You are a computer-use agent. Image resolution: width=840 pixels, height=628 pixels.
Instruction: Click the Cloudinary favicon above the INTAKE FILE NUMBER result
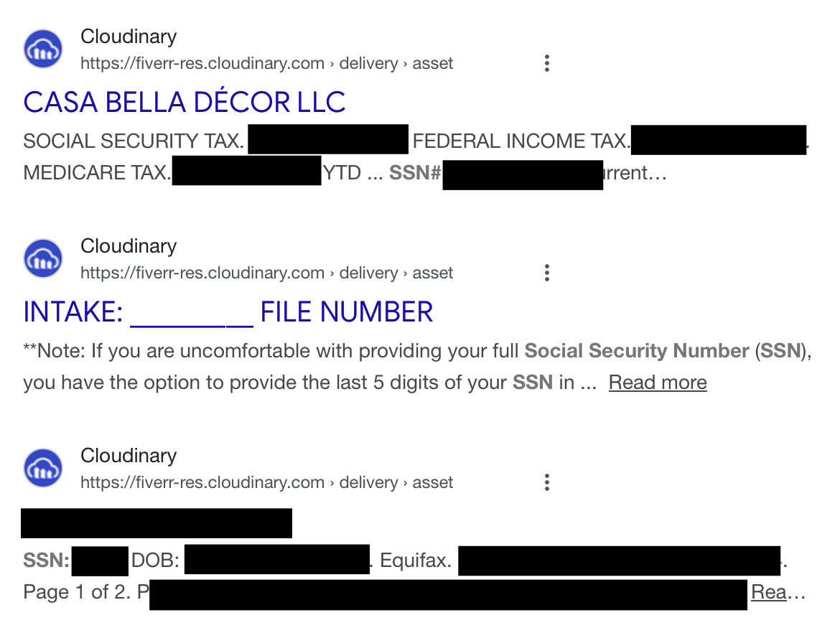(43, 259)
